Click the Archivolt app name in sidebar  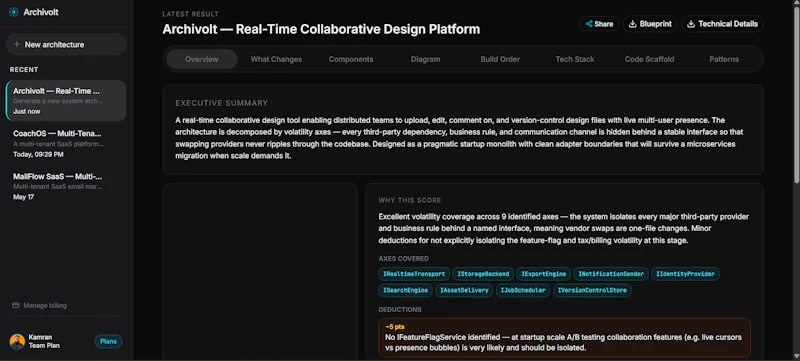coord(41,12)
